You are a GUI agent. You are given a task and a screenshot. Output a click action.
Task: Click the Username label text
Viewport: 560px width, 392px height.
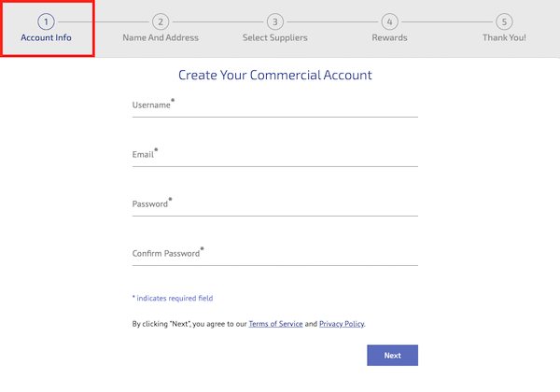(151, 105)
